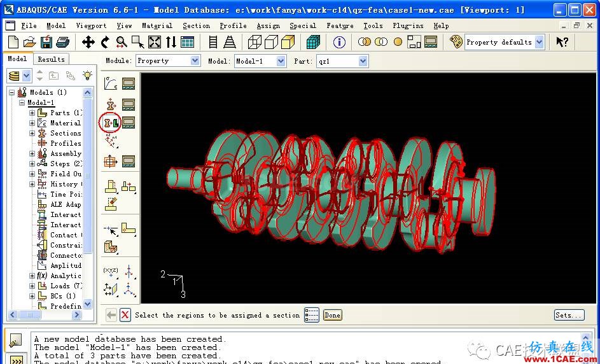Select the Pan View tool

coord(88,42)
